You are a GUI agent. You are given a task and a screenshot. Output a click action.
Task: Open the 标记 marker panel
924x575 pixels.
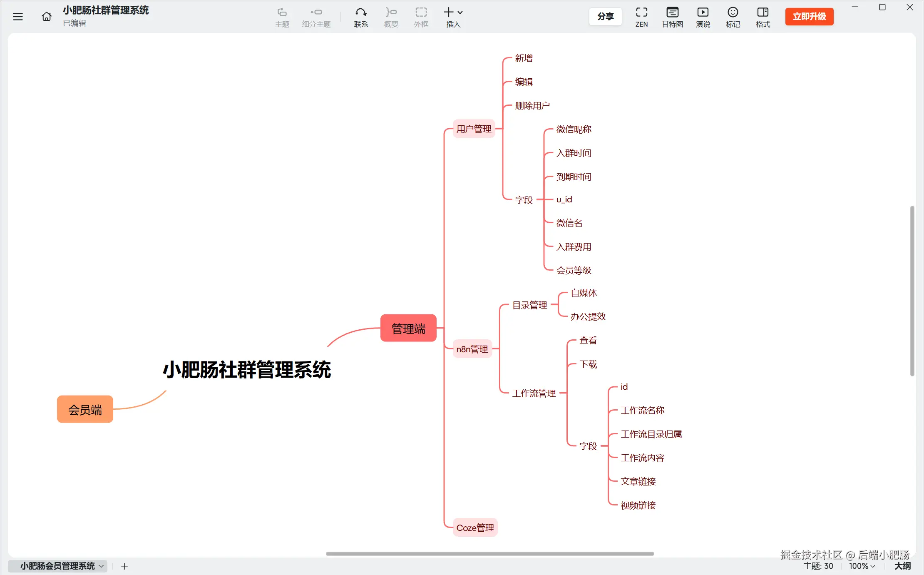(733, 17)
